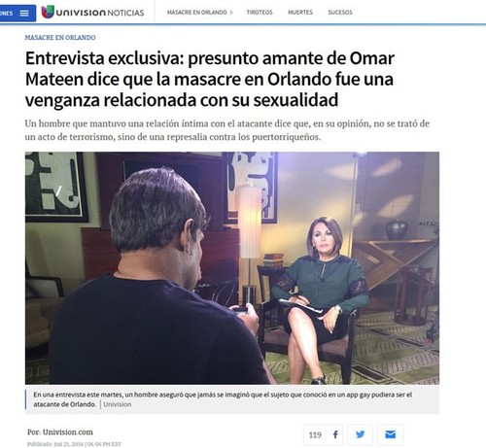
Task: Select Sucesos in top navigation
Action: [x=340, y=13]
